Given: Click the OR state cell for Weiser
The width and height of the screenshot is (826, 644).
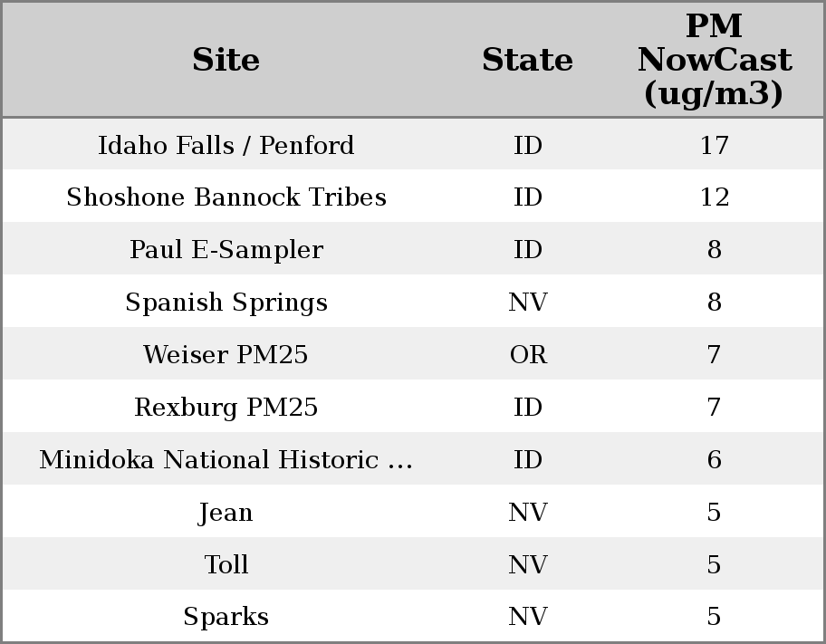Looking at the screenshot, I should pyautogui.click(x=528, y=355).
